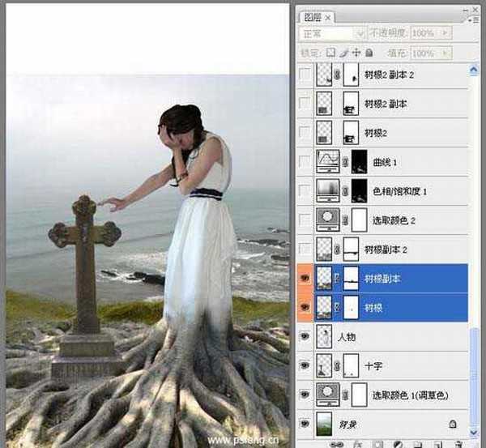Show the 树根副本 2 layer
This screenshot has height=448, width=486.
click(x=305, y=249)
